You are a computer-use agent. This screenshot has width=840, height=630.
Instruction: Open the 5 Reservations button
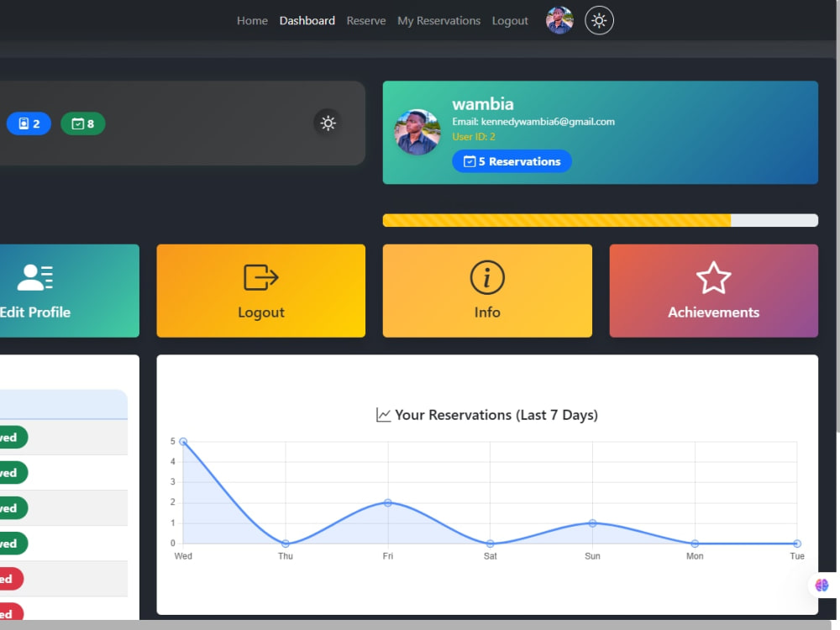click(x=512, y=161)
